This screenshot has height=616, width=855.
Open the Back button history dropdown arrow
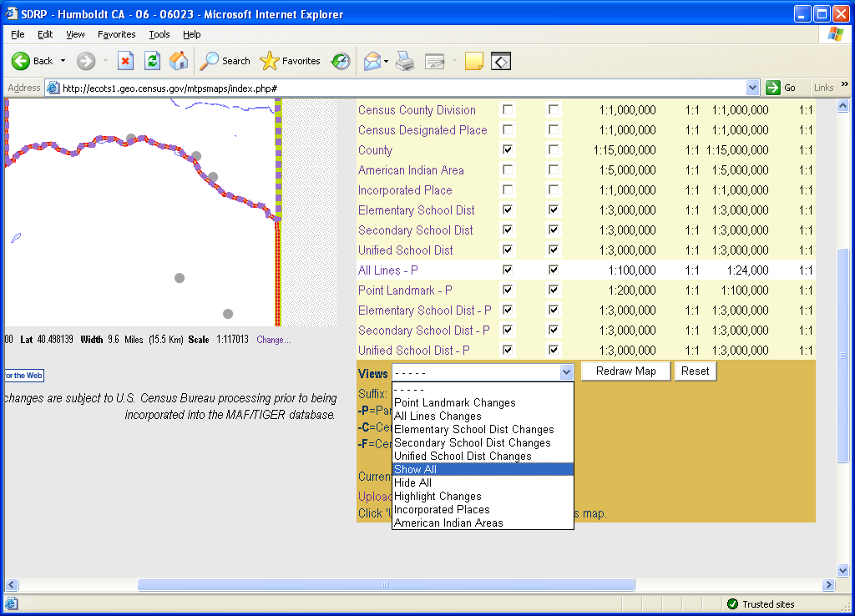(x=63, y=61)
